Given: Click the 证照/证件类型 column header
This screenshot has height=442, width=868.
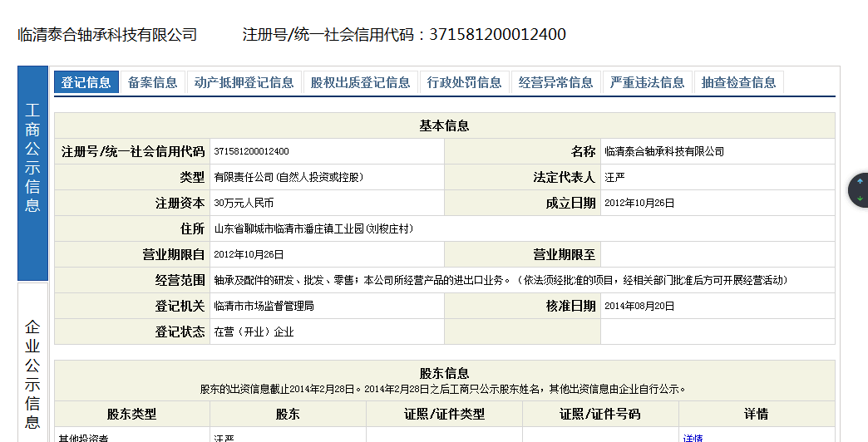Looking at the screenshot, I should pos(444,414).
